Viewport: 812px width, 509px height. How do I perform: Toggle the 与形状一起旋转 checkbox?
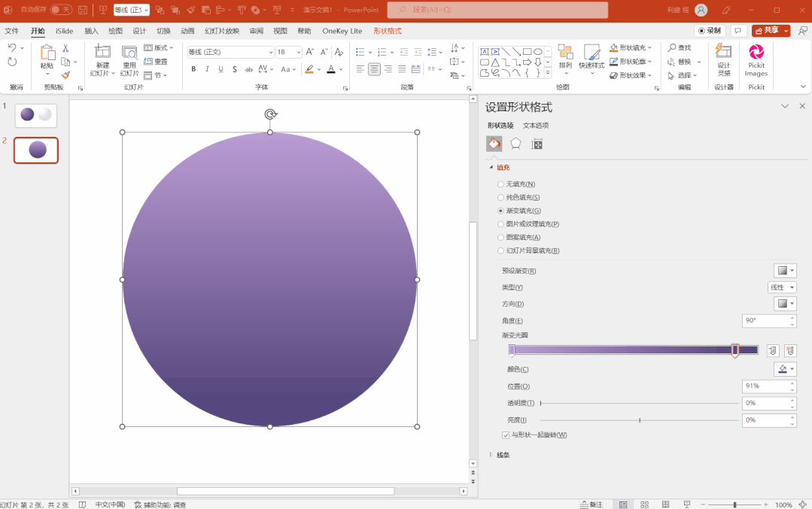(506, 435)
